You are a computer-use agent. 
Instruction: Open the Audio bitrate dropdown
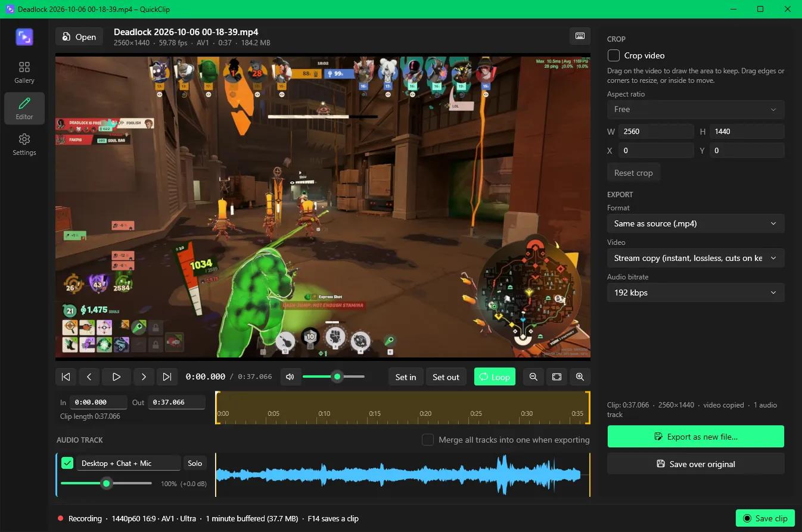pos(695,293)
